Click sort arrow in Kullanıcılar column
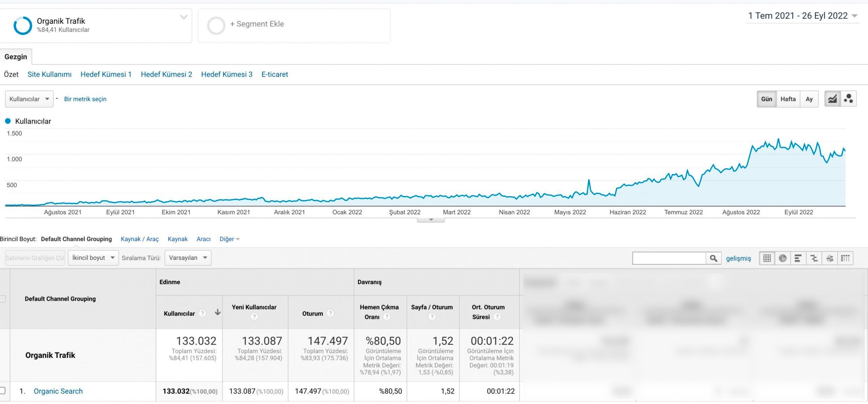Screen dimensions: 868x404 (x=218, y=312)
